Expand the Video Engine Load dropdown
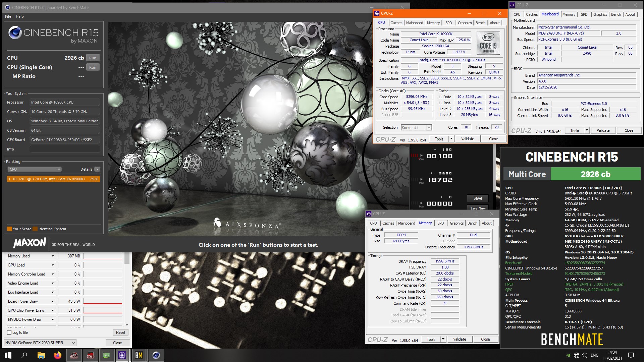Image resolution: width=644 pixels, height=362 pixels. [53, 283]
